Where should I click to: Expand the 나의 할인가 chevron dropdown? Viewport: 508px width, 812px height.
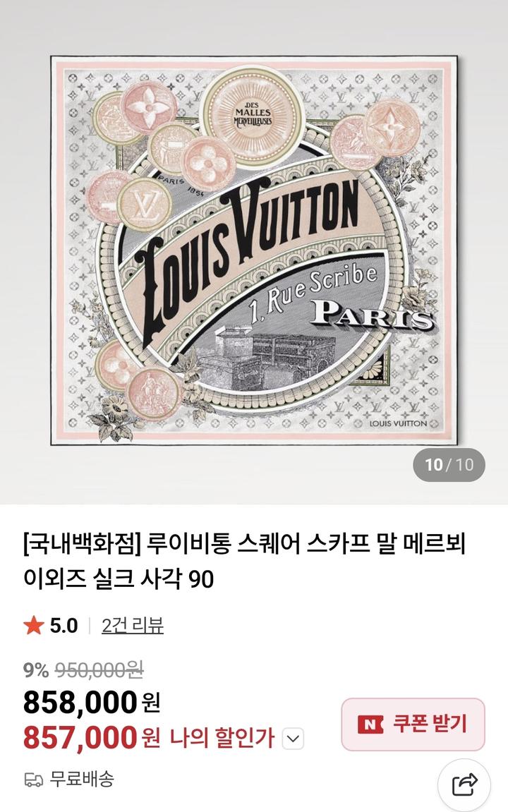pos(293,739)
